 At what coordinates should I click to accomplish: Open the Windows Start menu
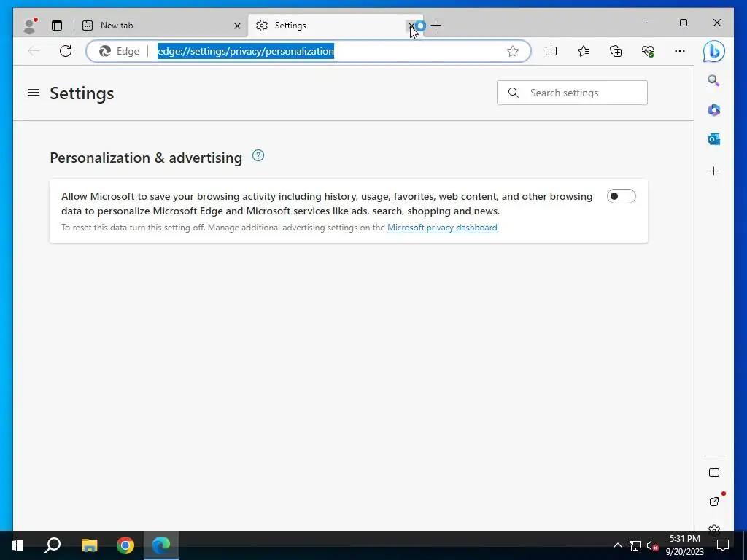[x=18, y=545]
